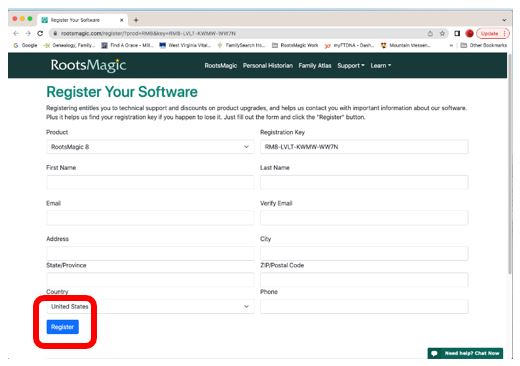Screen dimensions: 520x366
Task: Expand the Learn dropdown menu
Action: point(381,66)
